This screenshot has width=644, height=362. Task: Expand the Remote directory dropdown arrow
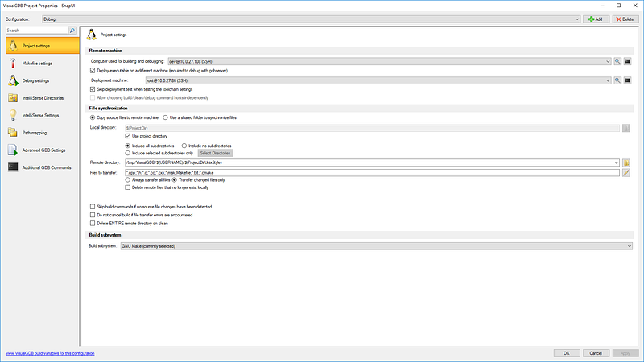tap(616, 162)
